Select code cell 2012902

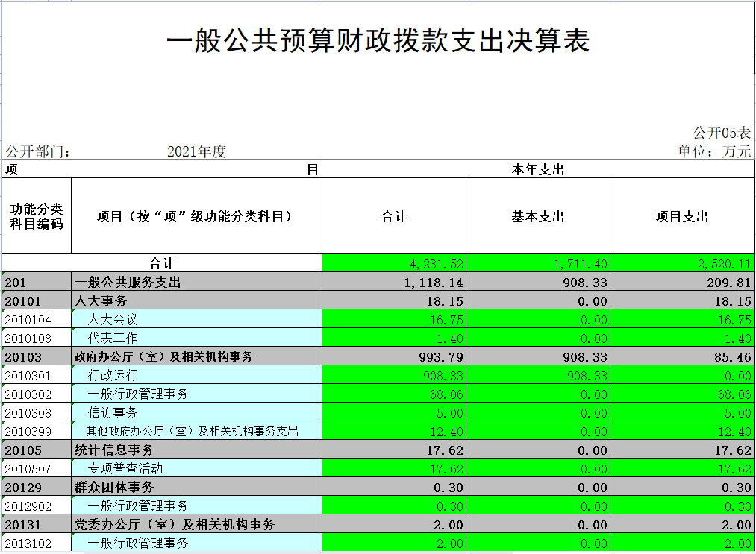(x=37, y=506)
